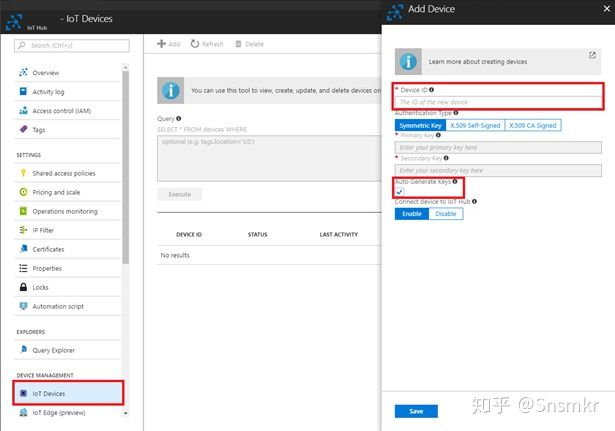The height and width of the screenshot is (431, 615).
Task: Click the info icon next to Query
Action: [178, 118]
